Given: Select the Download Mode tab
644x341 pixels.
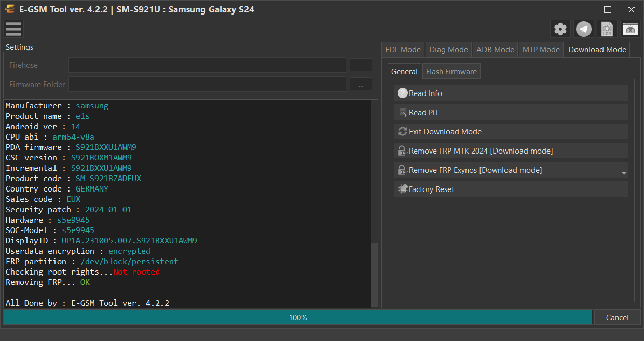Looking at the screenshot, I should [597, 50].
